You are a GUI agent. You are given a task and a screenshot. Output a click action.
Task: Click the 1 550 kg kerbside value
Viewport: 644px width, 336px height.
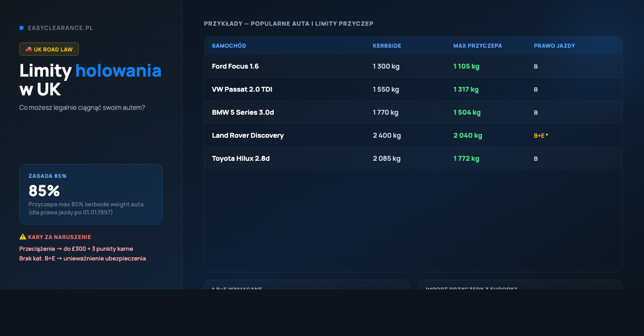(x=386, y=89)
